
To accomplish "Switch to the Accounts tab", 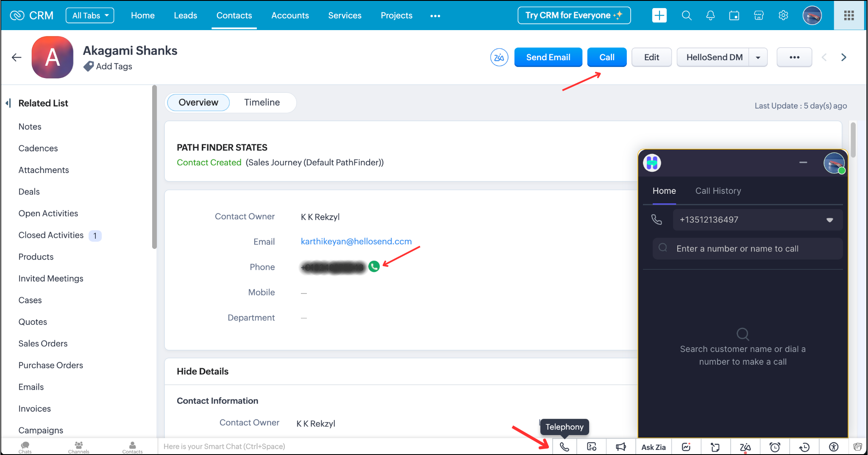I will point(290,15).
